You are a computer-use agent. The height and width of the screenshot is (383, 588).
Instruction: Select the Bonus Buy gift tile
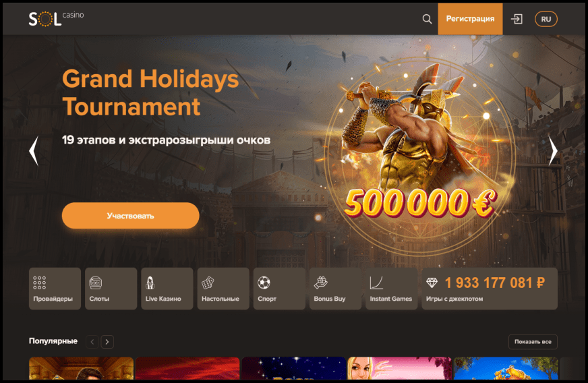335,289
